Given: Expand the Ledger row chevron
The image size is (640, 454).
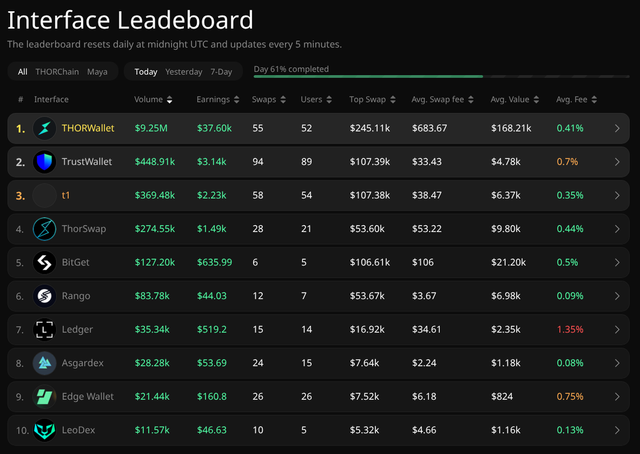Looking at the screenshot, I should point(617,329).
